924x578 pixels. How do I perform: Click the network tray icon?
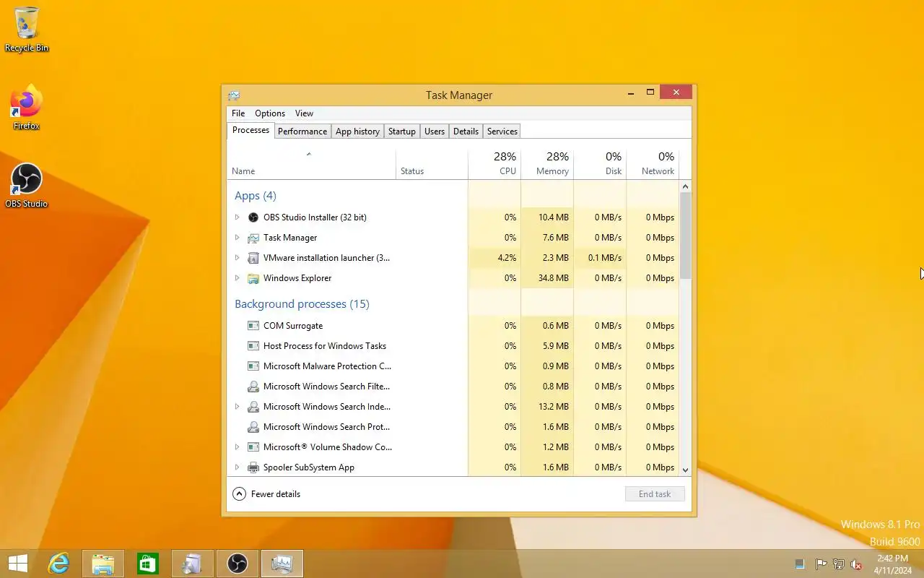click(839, 564)
